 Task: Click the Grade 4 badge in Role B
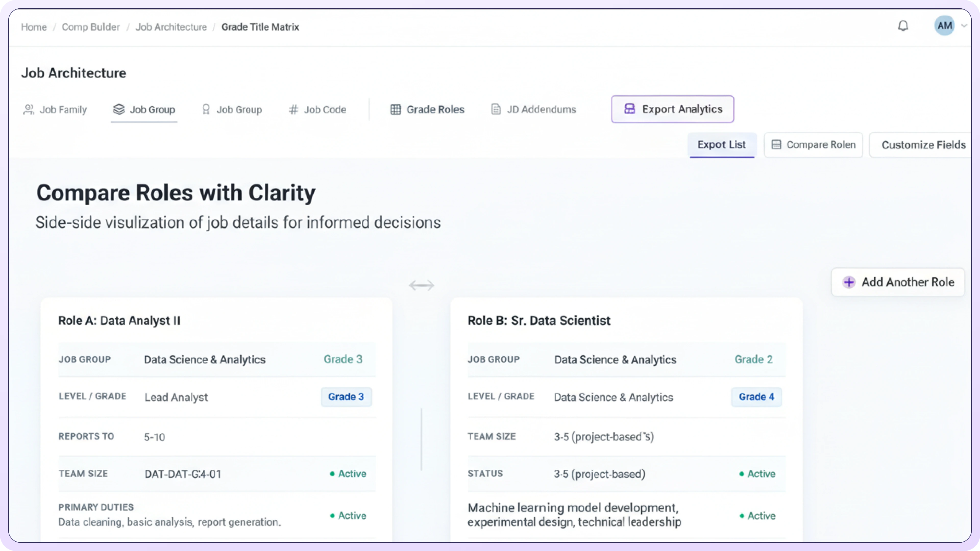click(x=756, y=397)
